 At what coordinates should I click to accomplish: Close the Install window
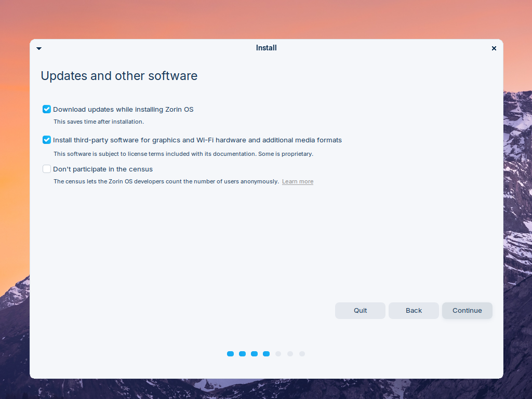(x=494, y=48)
